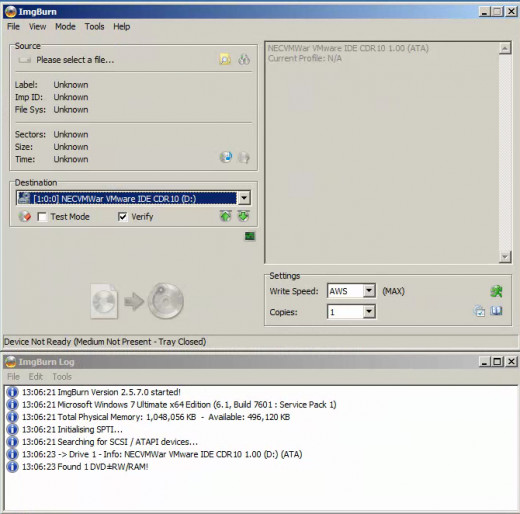Uncheck the Verify checkbox

click(x=122, y=217)
